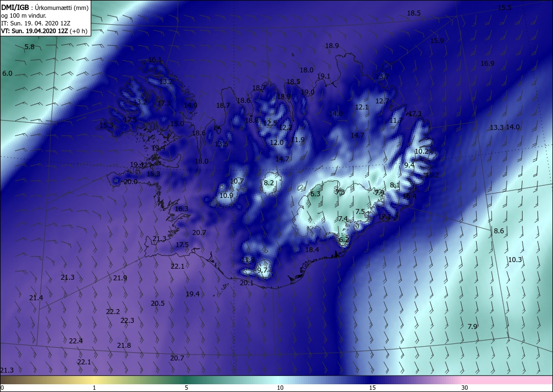The height and width of the screenshot is (392, 553).
Task: Click the map value "15.5"
Action: pos(504,7)
